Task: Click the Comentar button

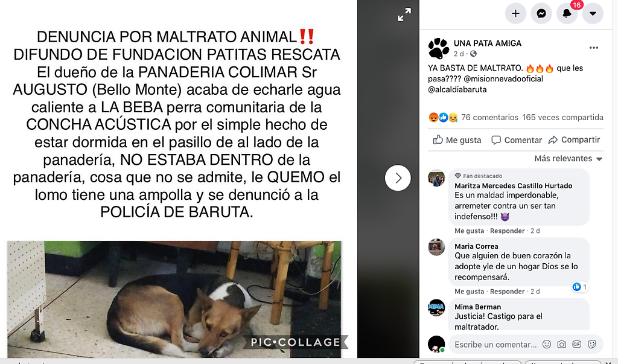Action: point(517,140)
